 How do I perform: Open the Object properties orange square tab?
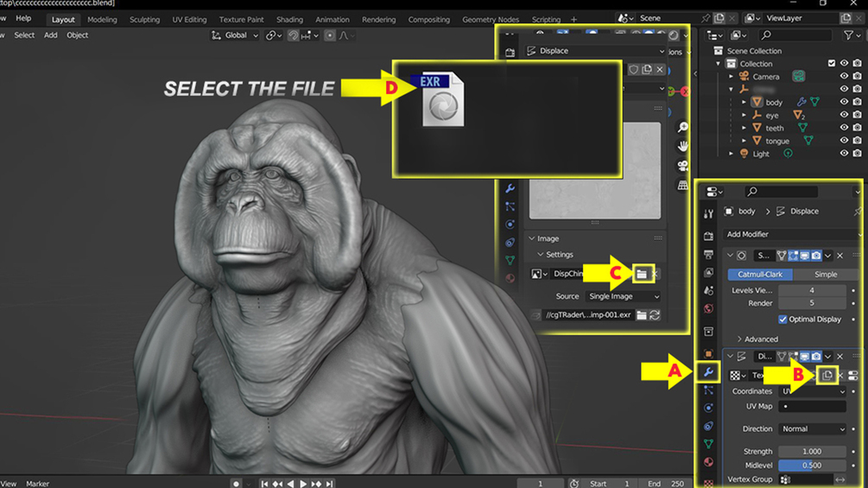708,353
